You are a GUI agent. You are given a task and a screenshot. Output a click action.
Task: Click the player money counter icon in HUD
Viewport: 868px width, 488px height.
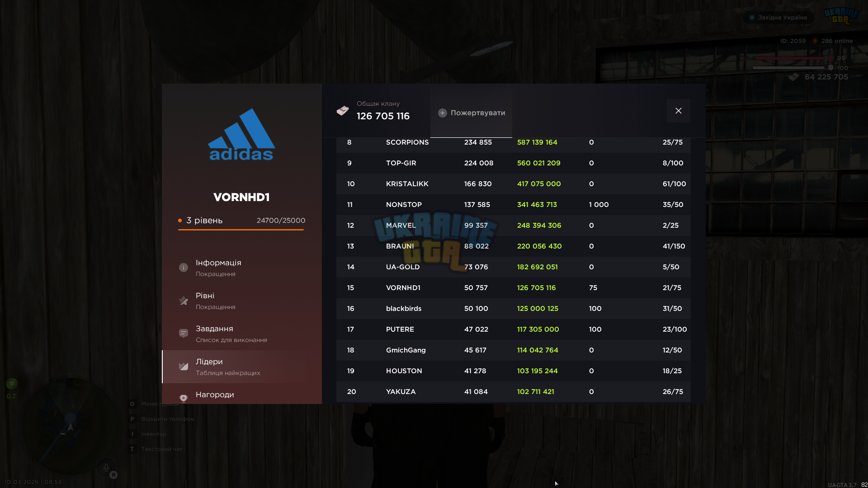tap(794, 77)
